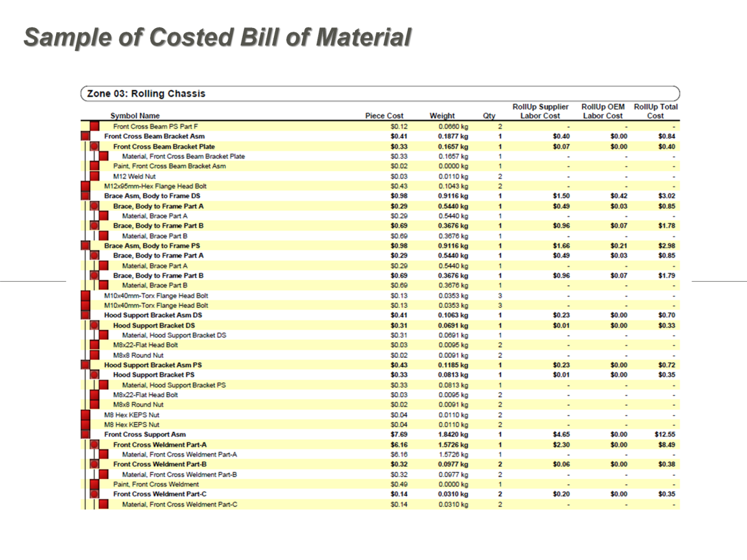The height and width of the screenshot is (560, 747).
Task: Select the circle icon beside Front Cross Beam Bracket Plate
Action: (x=95, y=146)
